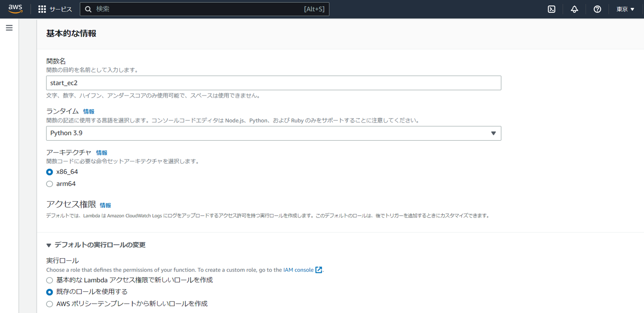Collapse the デフォルトの実行ロールの変更 section
644x313 pixels.
click(x=49, y=245)
